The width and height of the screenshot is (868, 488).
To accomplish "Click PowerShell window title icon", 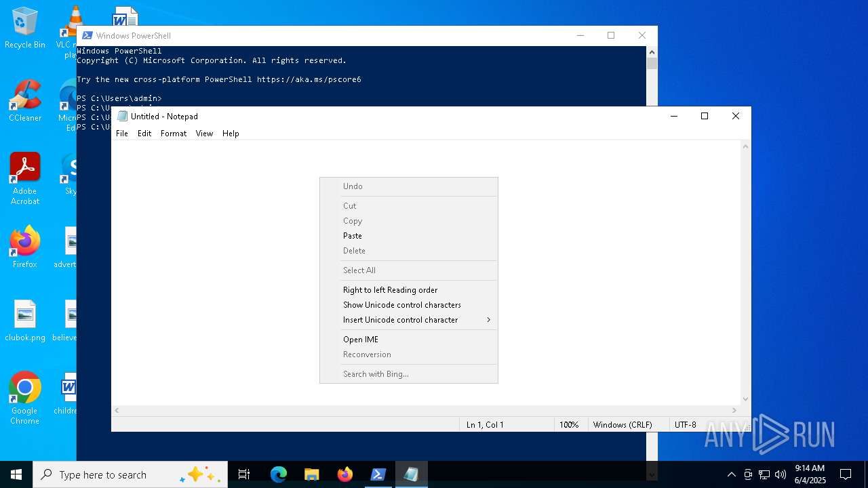I will tap(87, 35).
